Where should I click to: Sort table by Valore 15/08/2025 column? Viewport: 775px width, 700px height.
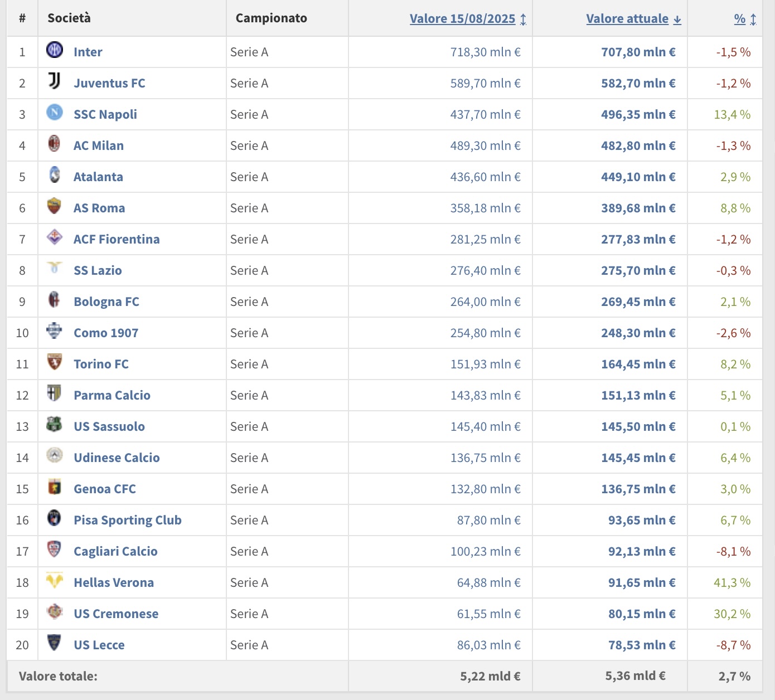point(468,18)
